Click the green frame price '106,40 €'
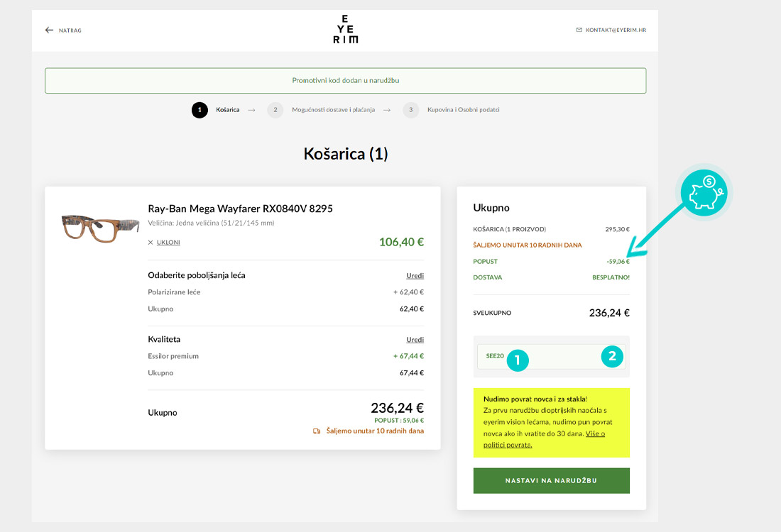The width and height of the screenshot is (781, 532). 401,243
